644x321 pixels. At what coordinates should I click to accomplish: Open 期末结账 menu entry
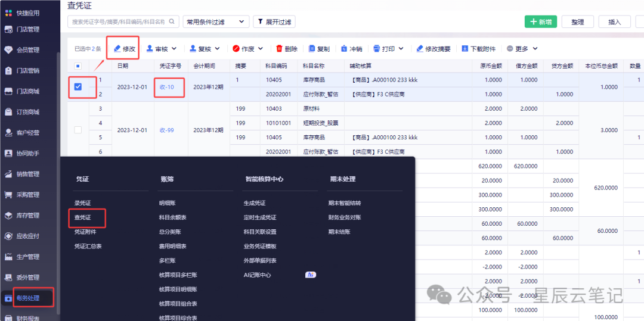[339, 232]
